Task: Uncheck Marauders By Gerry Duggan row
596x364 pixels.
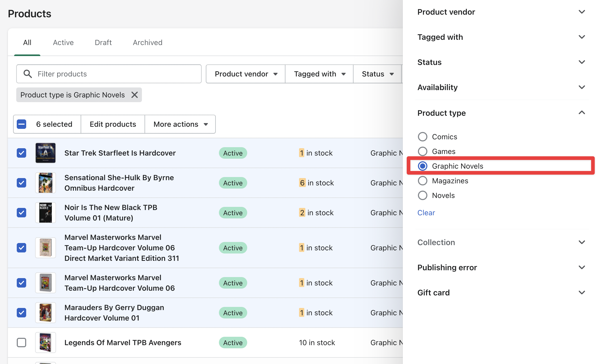Action: coord(21,313)
